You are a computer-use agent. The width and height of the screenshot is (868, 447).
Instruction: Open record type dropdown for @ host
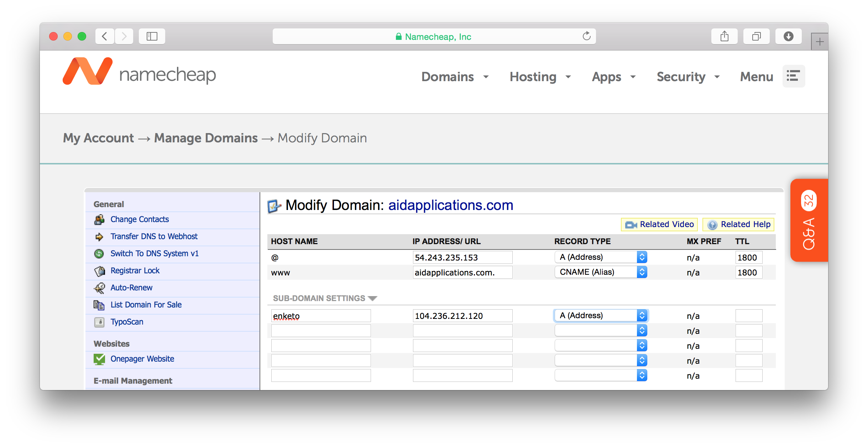point(601,257)
